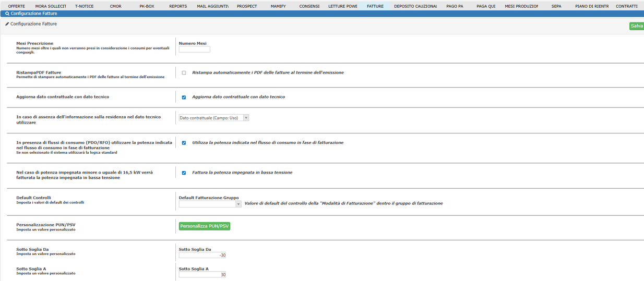Screen dimensions: 644x281
Task: Click the RistampaPDF Fatture label
Action: point(39,72)
